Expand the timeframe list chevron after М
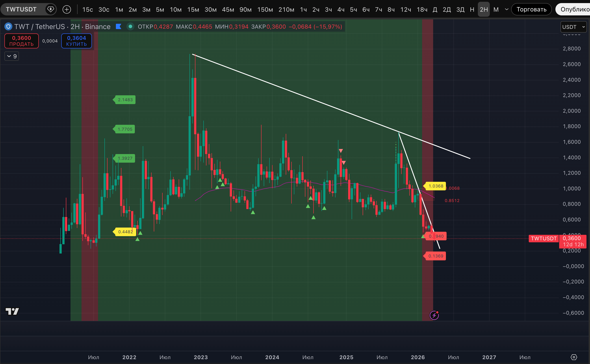This screenshot has height=364, width=590. (507, 9)
